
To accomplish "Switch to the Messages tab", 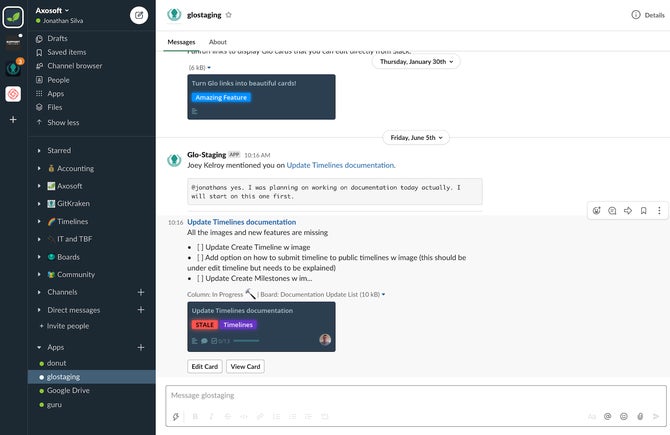I will coord(181,42).
